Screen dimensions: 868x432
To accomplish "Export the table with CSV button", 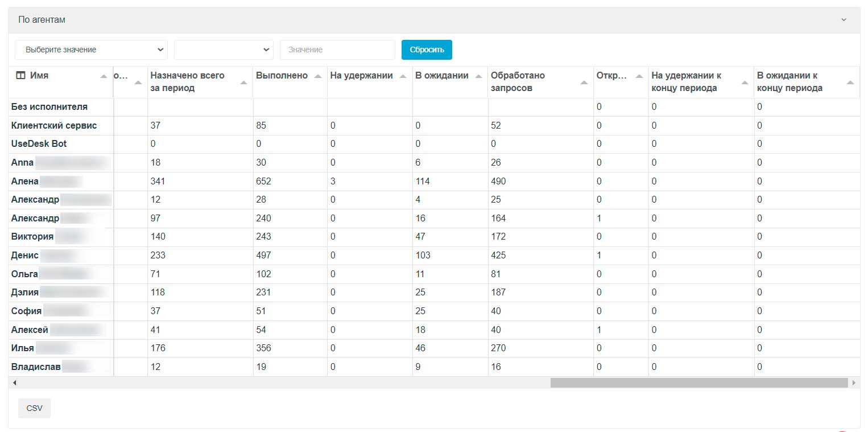I will point(34,408).
